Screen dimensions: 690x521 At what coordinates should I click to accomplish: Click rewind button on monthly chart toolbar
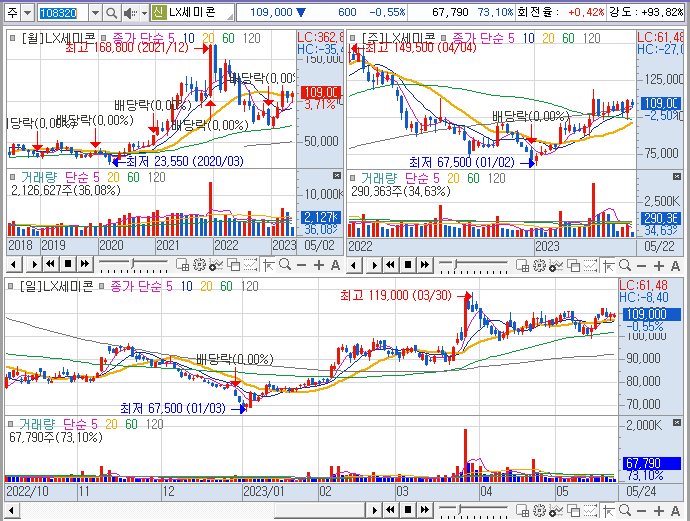(x=50, y=264)
